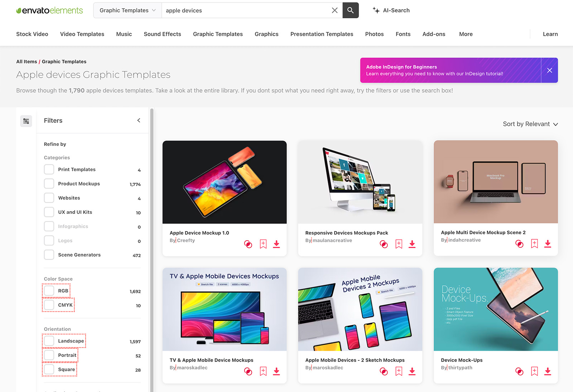Tick the Landscape orientation filter

pyautogui.click(x=49, y=341)
